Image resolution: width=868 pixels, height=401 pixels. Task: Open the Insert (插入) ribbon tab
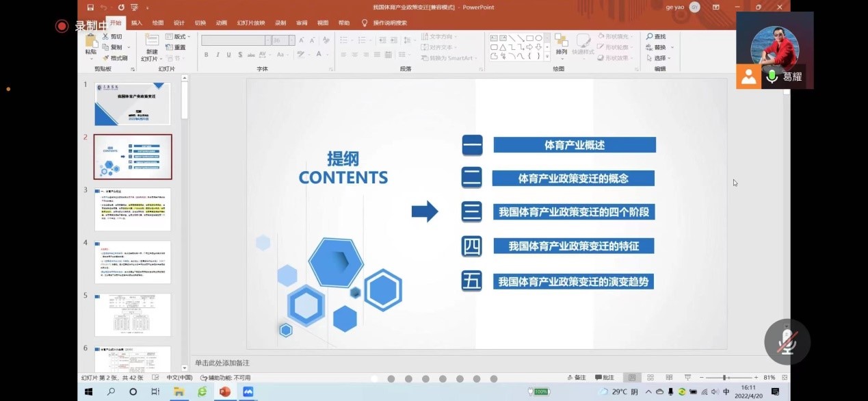coord(137,23)
